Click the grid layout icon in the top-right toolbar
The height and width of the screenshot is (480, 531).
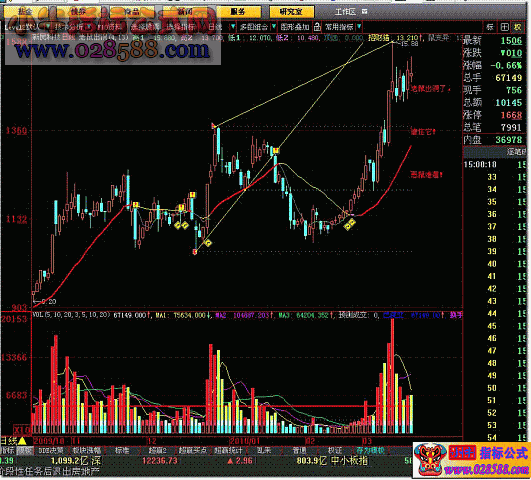pos(505,27)
